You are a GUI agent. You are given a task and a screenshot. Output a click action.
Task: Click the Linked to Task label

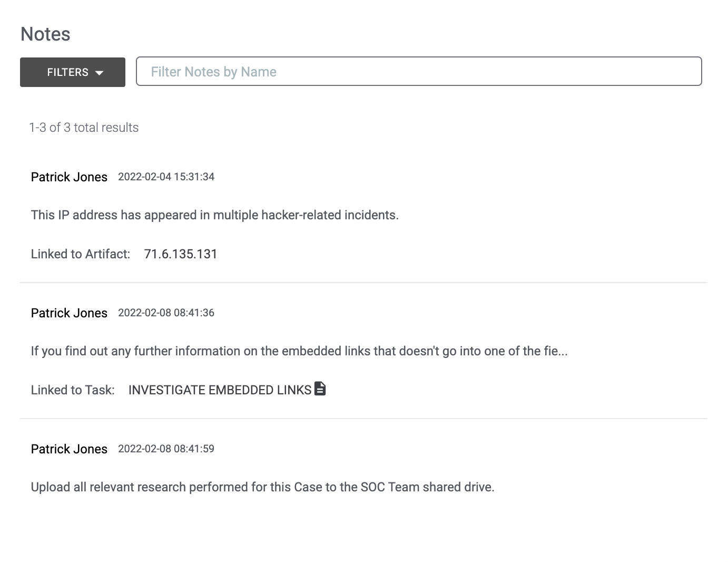pyautogui.click(x=73, y=390)
